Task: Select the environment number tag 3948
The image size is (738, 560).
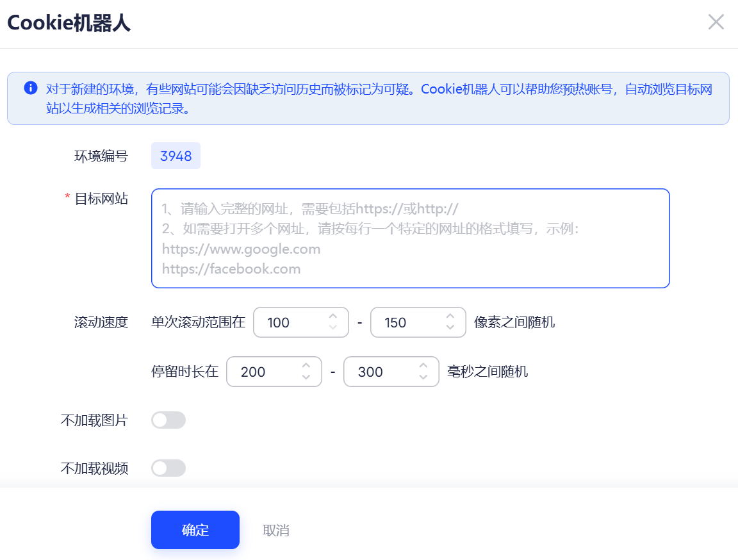Action: (176, 156)
